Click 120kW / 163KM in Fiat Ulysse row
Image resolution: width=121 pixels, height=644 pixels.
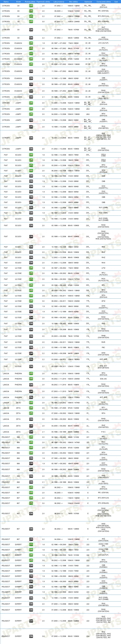(x=74, y=360)
